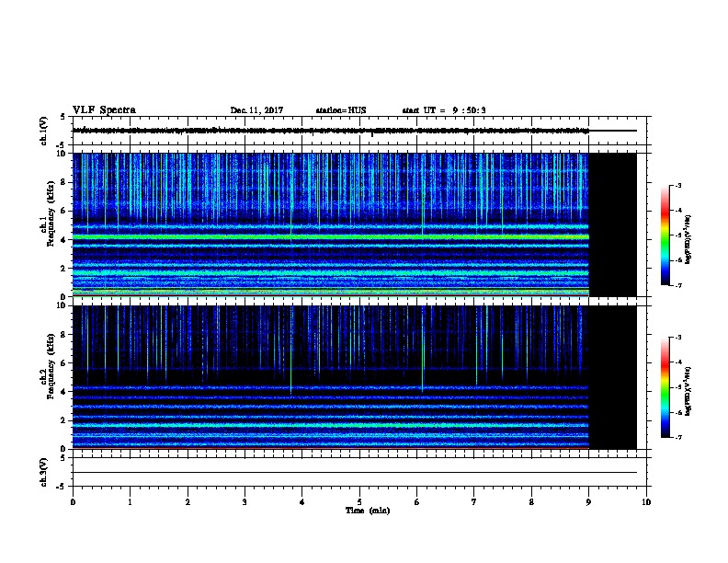The height and width of the screenshot is (563, 728).
Task: Click the "5" tick on ch.1(V) axis
Action: click(x=63, y=117)
